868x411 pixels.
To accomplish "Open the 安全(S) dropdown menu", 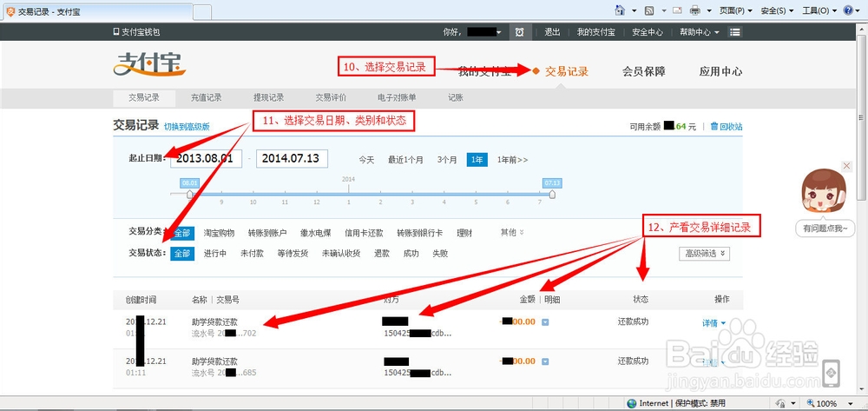I will (x=777, y=10).
